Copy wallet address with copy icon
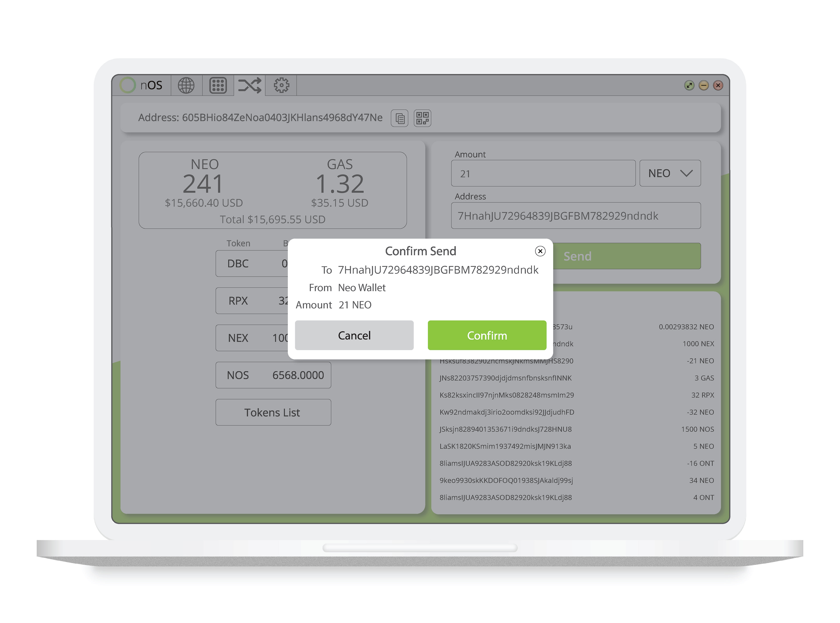 pyautogui.click(x=400, y=118)
